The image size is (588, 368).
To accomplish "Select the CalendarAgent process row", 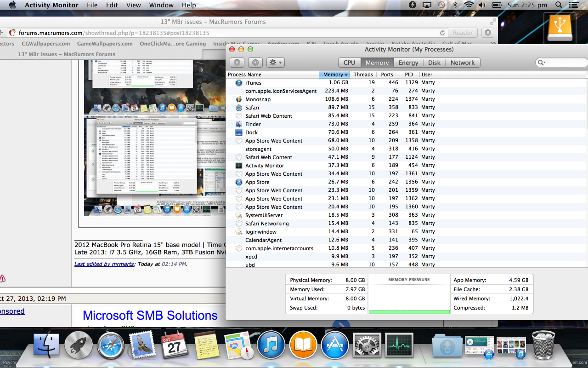I will (x=407, y=240).
